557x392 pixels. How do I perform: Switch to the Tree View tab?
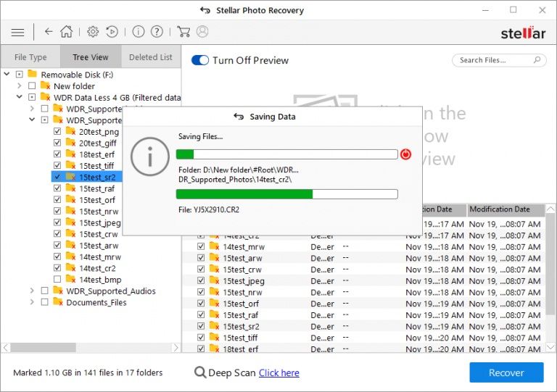coord(91,57)
